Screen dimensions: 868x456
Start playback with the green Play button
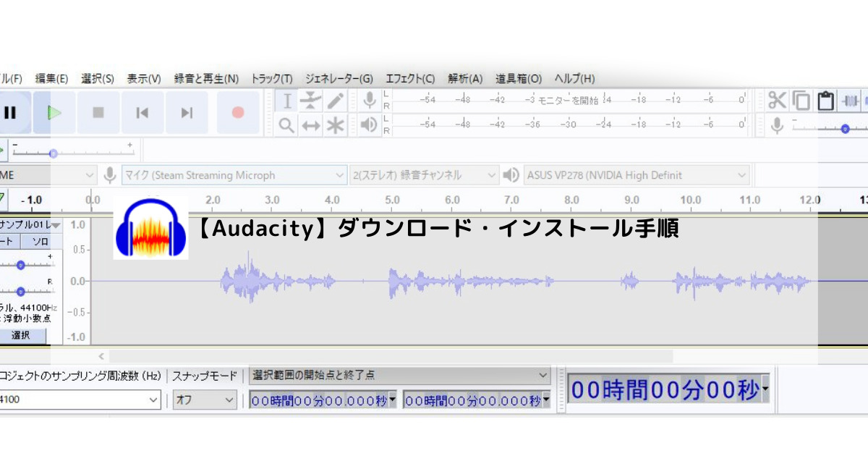click(54, 112)
